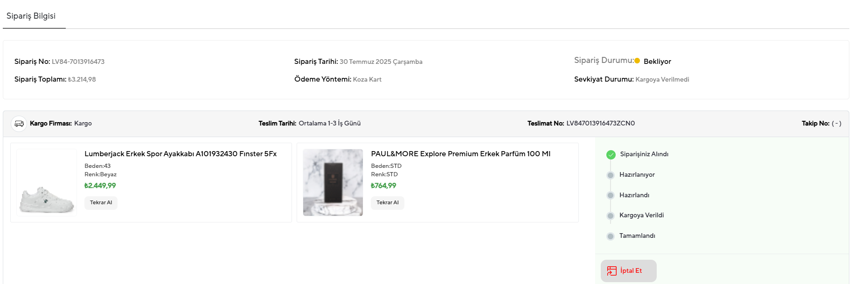The width and height of the screenshot is (868, 284).
Task: Click the Kargoya Verildi step circle
Action: 611,216
